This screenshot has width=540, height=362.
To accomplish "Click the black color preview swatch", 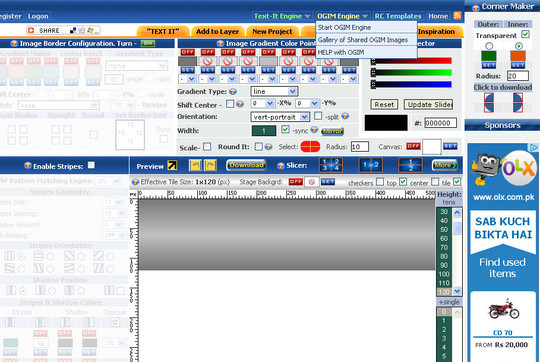I will pyautogui.click(x=386, y=123).
